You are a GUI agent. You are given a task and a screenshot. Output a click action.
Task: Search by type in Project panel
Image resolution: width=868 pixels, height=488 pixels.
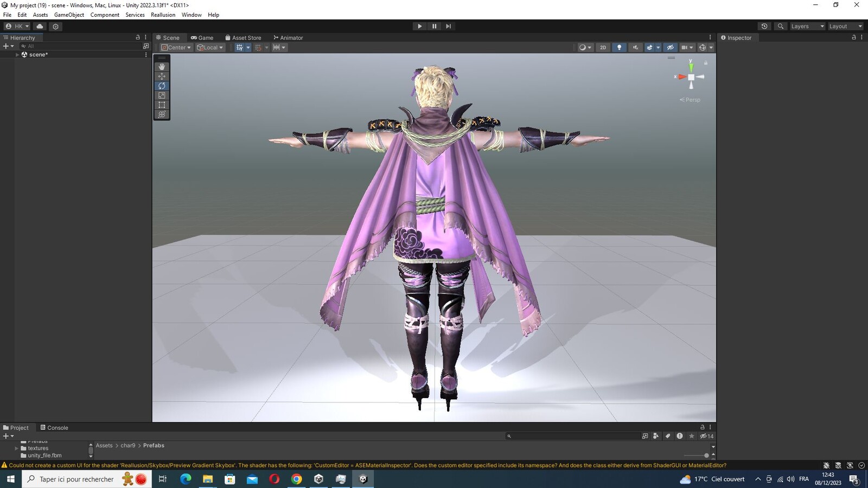pos(656,436)
